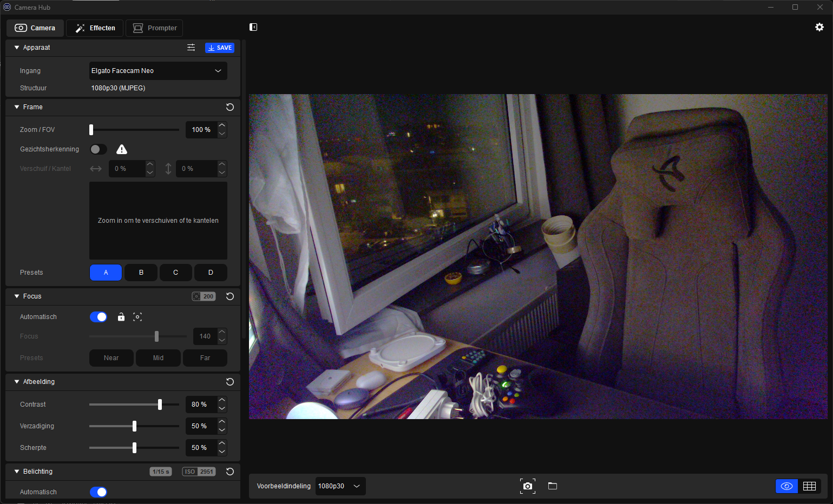Toggle Automatisch exposure switch
Viewport: 833px width, 504px height.
click(99, 492)
